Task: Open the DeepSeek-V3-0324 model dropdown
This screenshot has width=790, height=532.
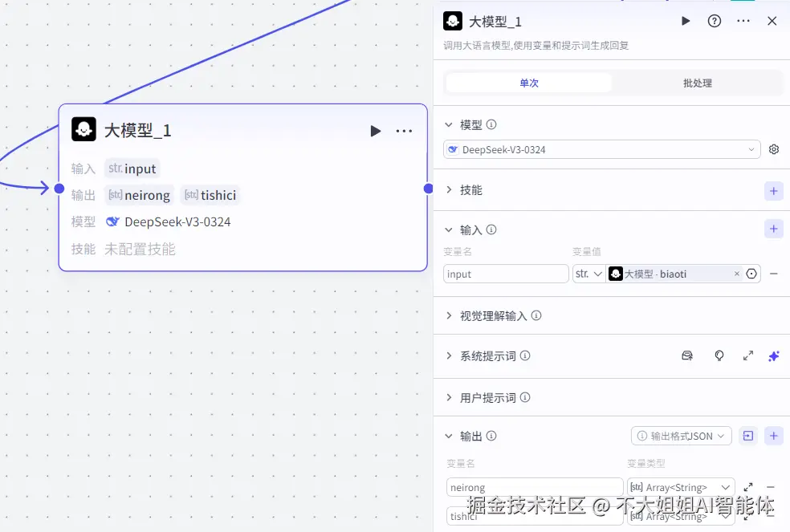Action: click(x=601, y=149)
